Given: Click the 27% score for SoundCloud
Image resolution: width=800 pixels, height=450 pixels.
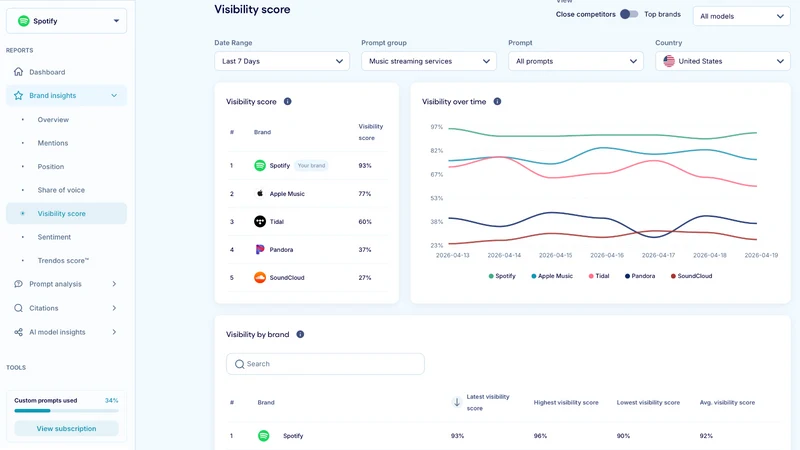Looking at the screenshot, I should click(365, 278).
